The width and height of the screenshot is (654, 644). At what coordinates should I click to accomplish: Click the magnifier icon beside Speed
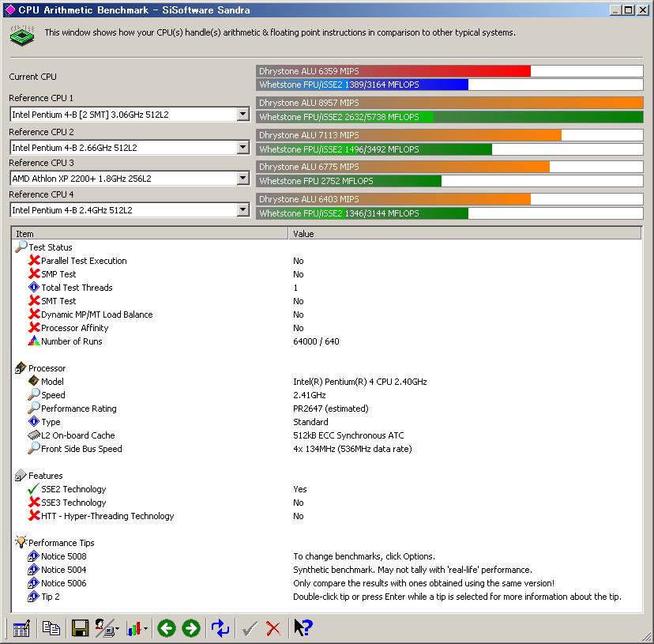coord(34,394)
